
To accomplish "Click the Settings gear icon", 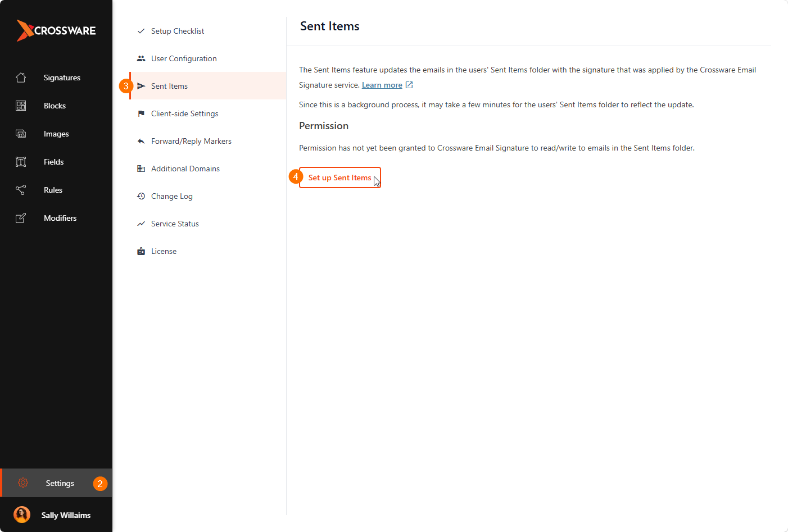I will [23, 483].
